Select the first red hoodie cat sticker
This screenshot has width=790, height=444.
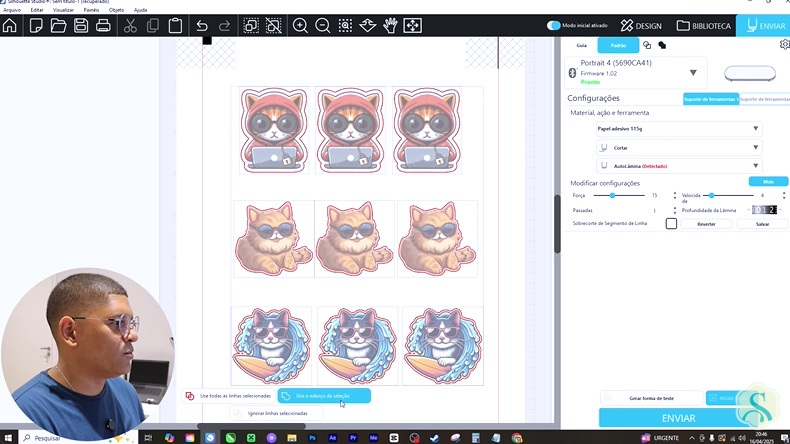274,131
